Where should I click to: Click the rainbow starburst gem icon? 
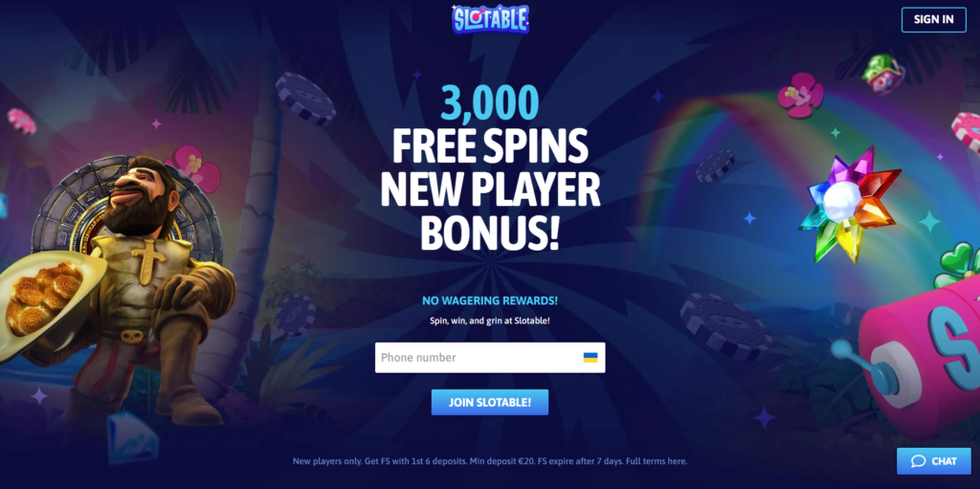850,205
